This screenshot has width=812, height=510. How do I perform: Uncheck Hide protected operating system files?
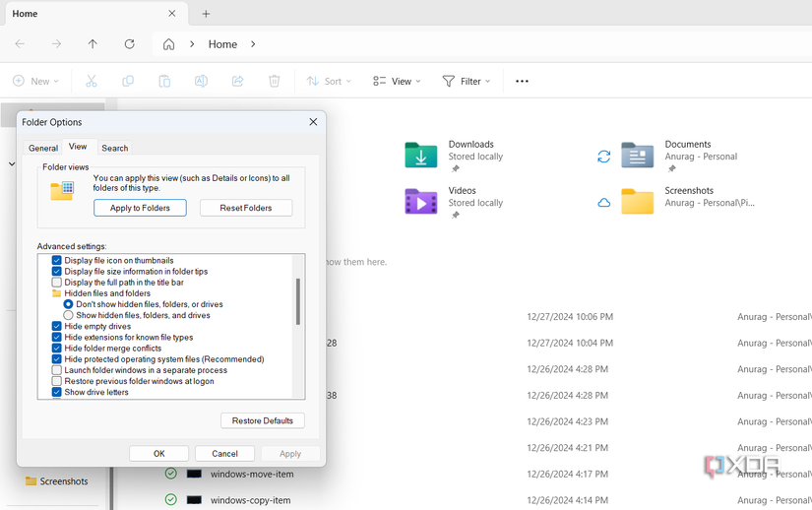(57, 359)
